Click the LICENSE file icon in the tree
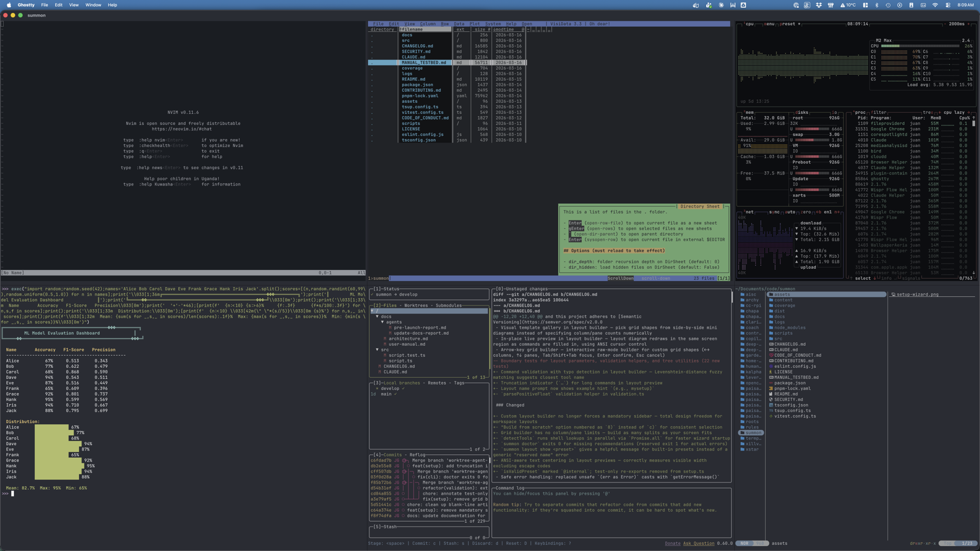The height and width of the screenshot is (551, 980). (x=771, y=372)
